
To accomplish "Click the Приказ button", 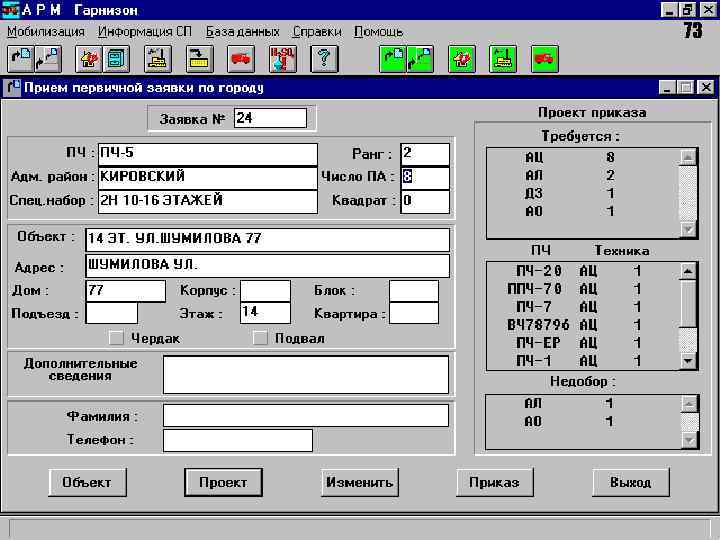I will click(495, 482).
